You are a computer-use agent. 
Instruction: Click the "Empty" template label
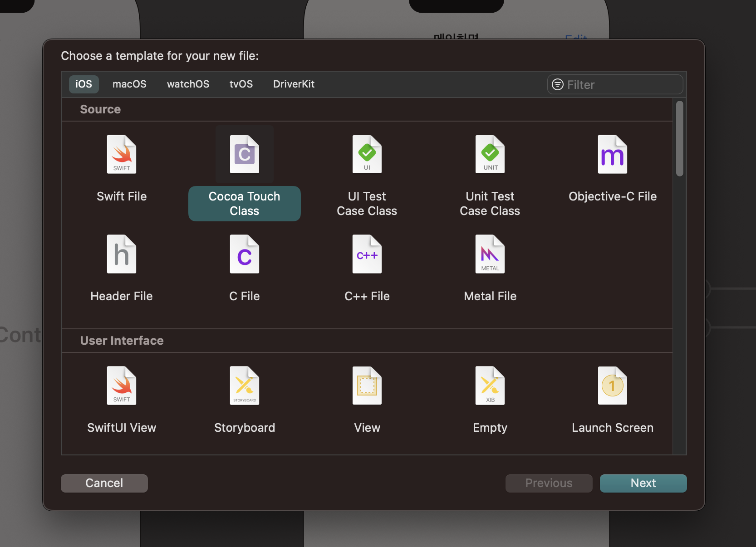pos(490,428)
